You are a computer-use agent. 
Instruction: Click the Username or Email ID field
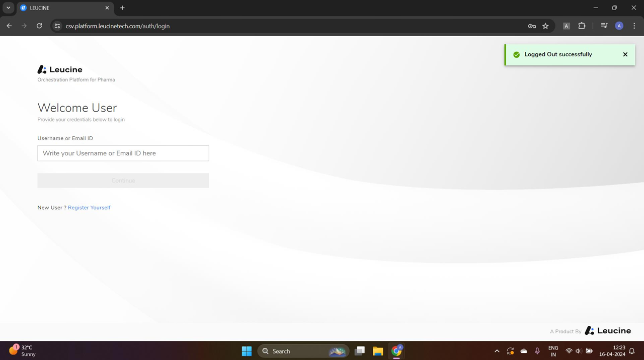click(123, 153)
